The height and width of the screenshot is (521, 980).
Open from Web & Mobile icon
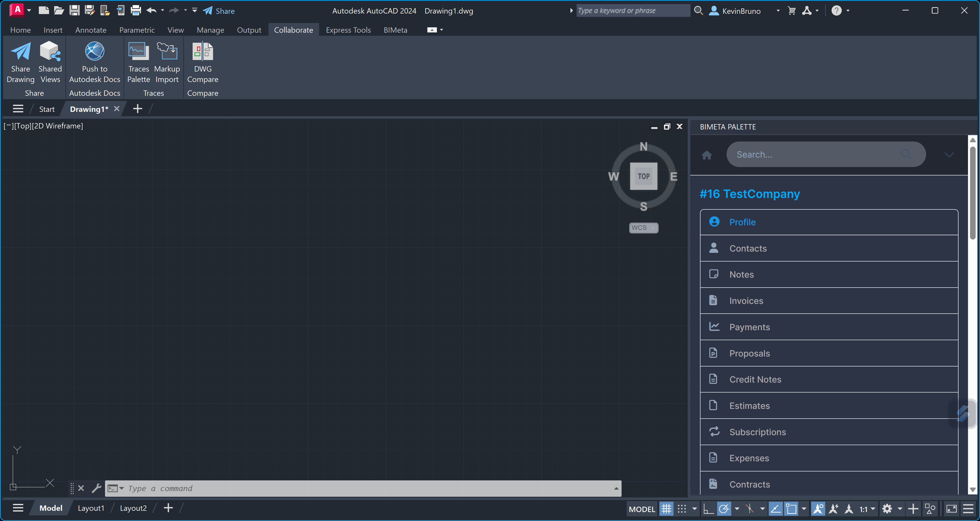click(105, 10)
